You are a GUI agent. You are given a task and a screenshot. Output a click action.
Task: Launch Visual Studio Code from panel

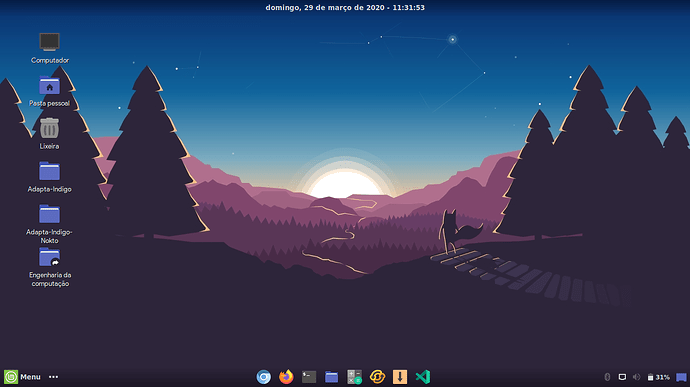(x=423, y=377)
